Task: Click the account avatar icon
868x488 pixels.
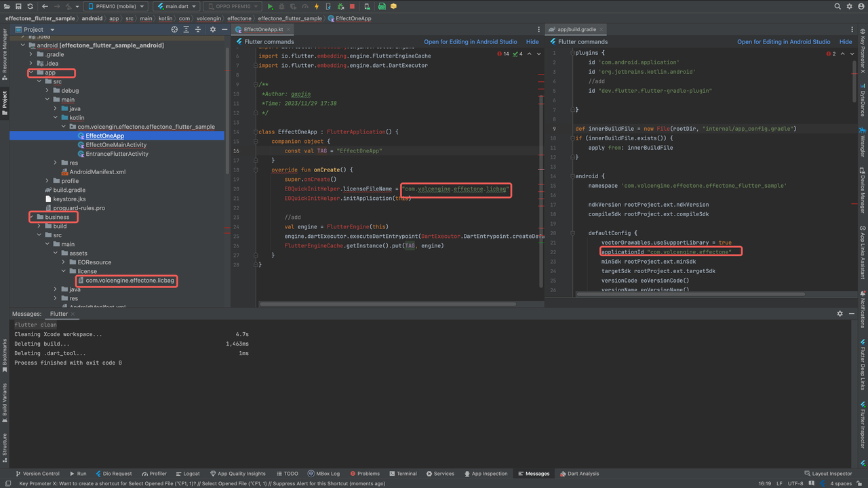Action: [x=860, y=6]
